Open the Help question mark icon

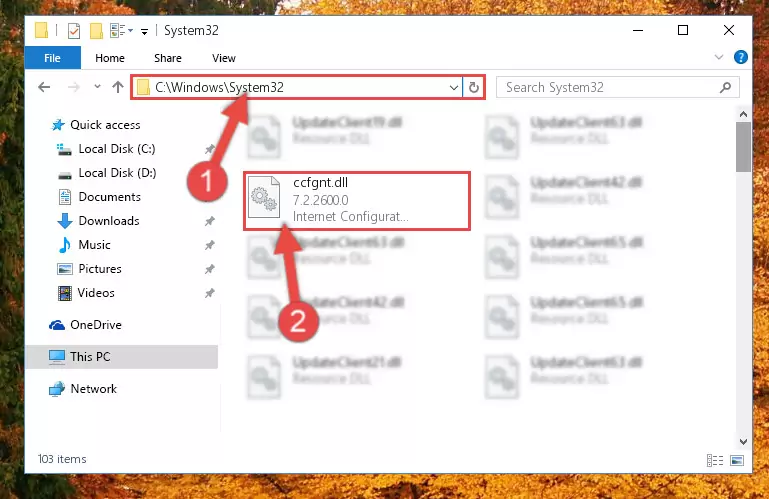[741, 57]
